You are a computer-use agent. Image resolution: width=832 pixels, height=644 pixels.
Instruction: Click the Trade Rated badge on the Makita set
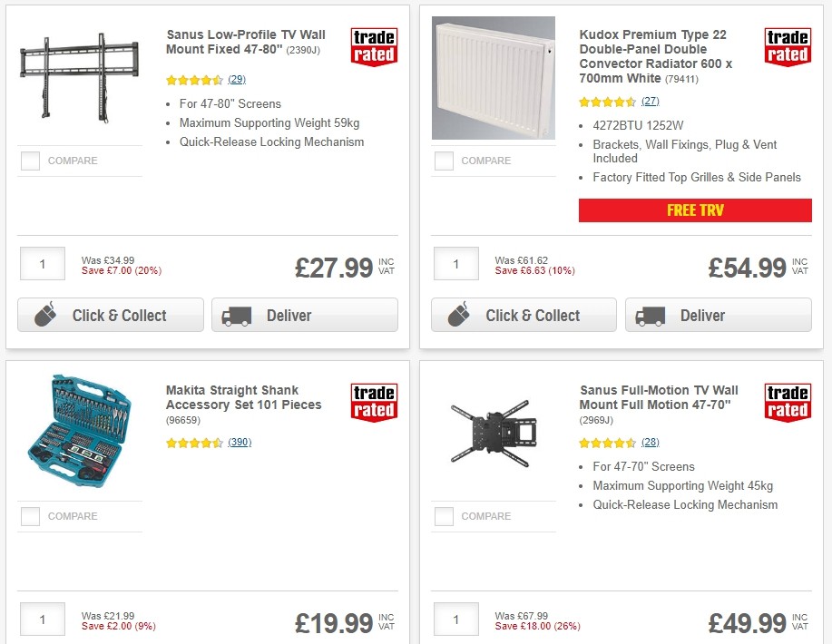point(374,402)
